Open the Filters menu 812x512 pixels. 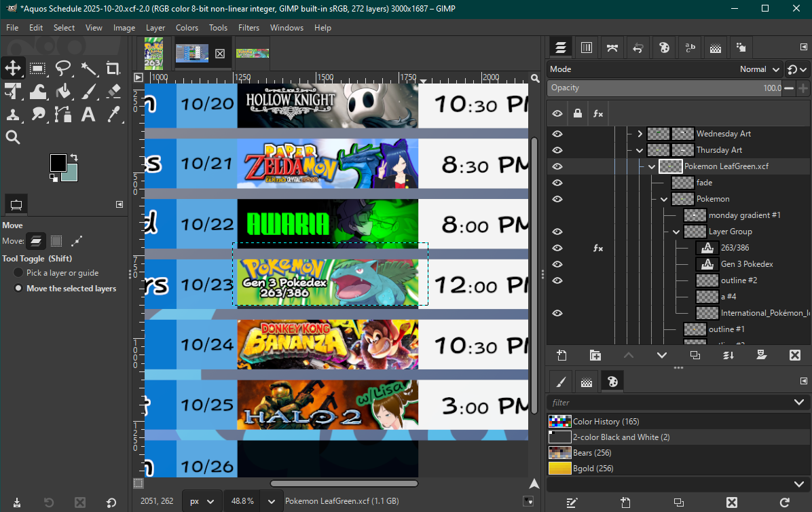(x=248, y=28)
